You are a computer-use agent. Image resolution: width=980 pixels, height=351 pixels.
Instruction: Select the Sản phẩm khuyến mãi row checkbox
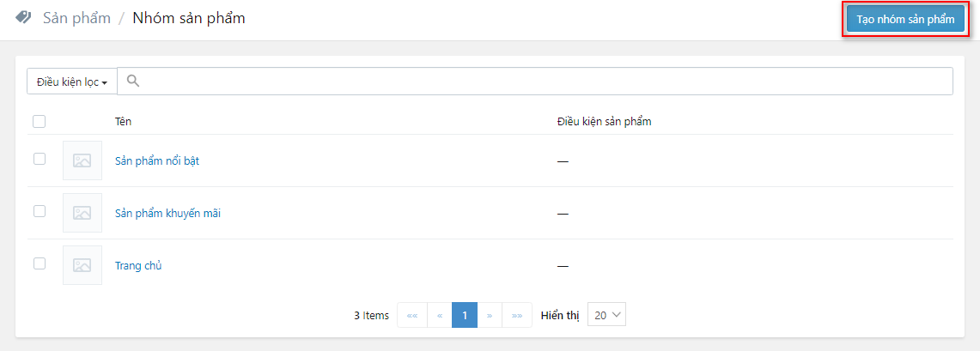tap(39, 211)
